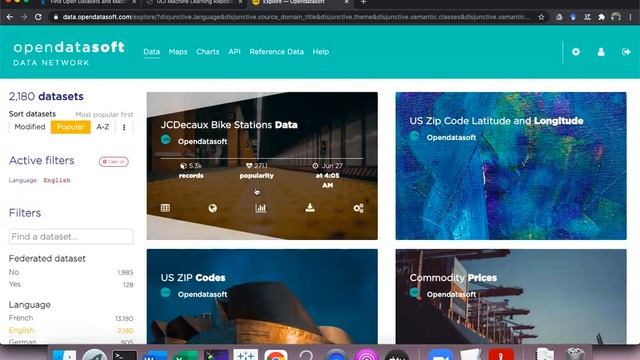The height and width of the screenshot is (360, 640).
Task: Open map view of JCDecaux Bike Stations
Action: [x=213, y=208]
